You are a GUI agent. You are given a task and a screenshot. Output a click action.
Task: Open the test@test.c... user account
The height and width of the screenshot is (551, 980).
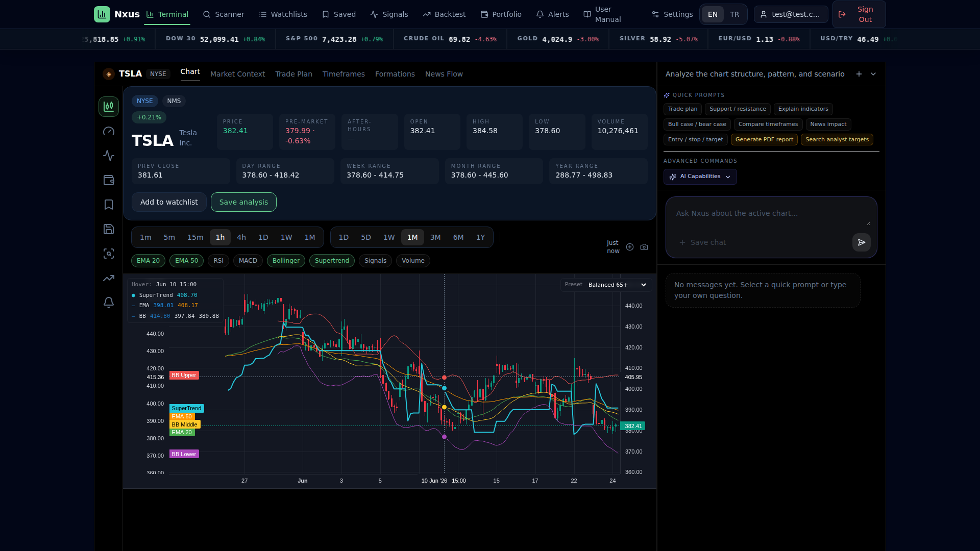tap(791, 14)
